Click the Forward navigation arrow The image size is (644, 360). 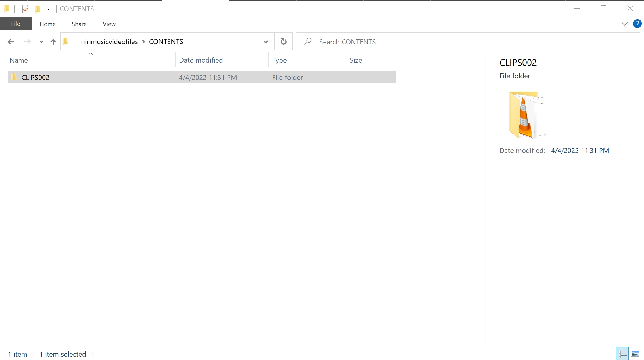point(27,42)
